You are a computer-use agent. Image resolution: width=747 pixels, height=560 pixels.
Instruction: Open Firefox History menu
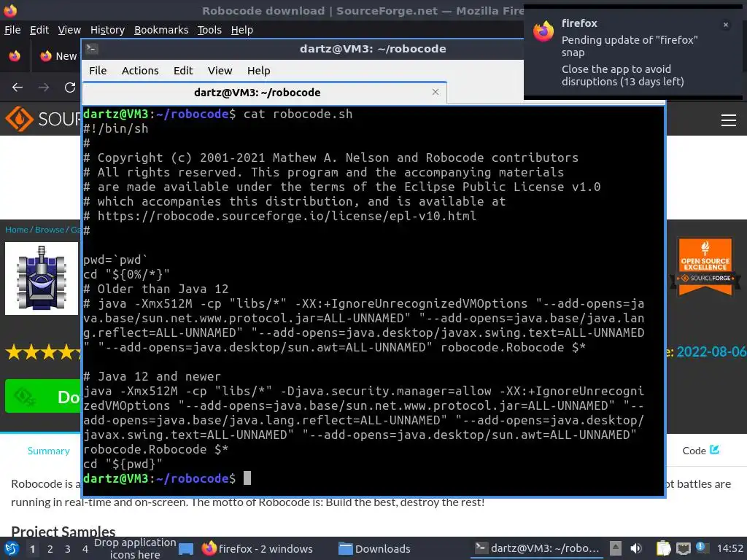(x=107, y=29)
